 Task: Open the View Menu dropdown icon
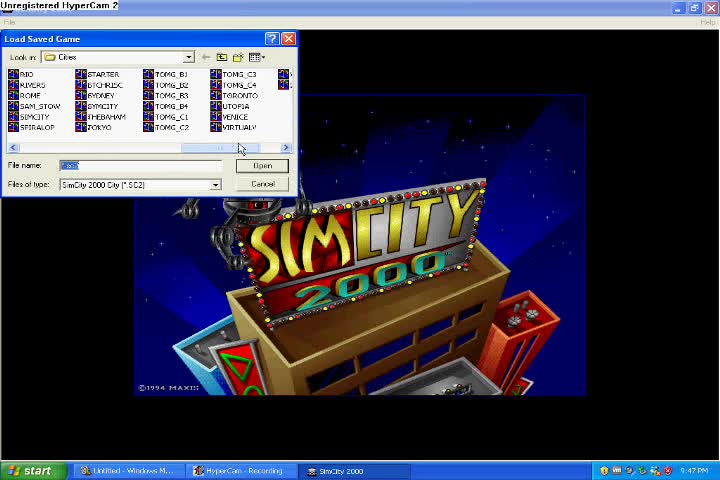257,57
